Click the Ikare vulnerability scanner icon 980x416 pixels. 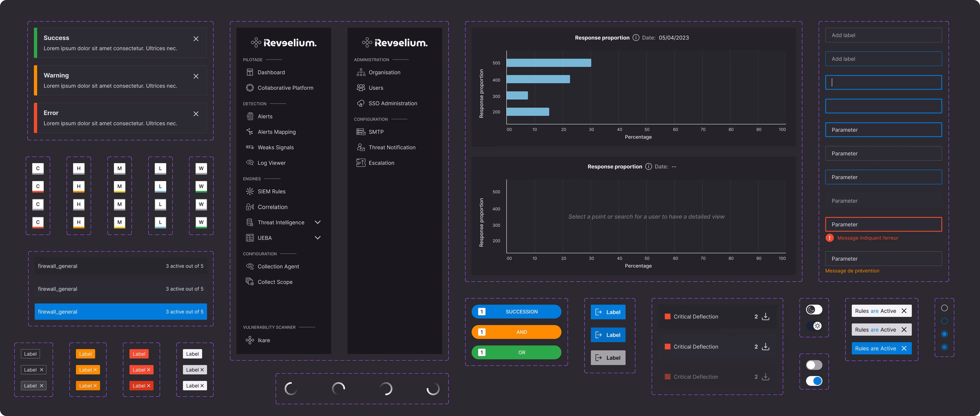(x=249, y=340)
